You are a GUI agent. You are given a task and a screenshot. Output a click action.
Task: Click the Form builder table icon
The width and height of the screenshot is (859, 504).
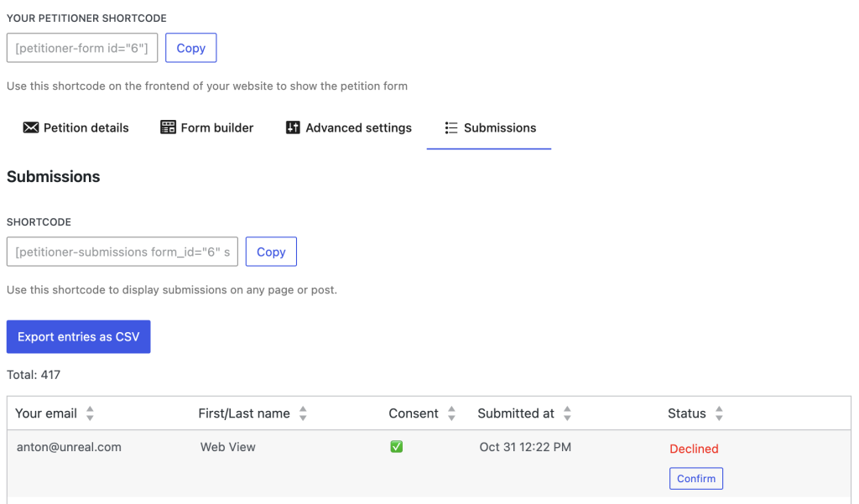(168, 127)
